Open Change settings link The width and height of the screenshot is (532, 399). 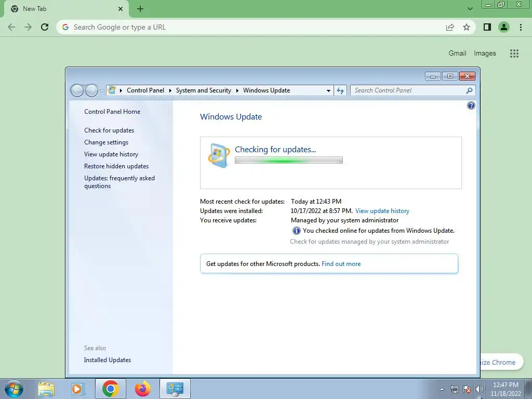pos(106,142)
